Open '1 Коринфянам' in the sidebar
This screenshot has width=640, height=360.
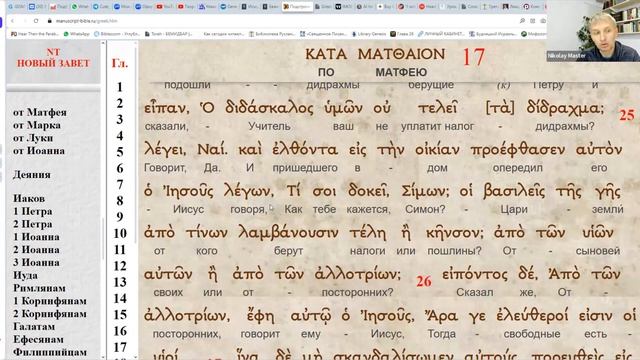tap(50, 301)
